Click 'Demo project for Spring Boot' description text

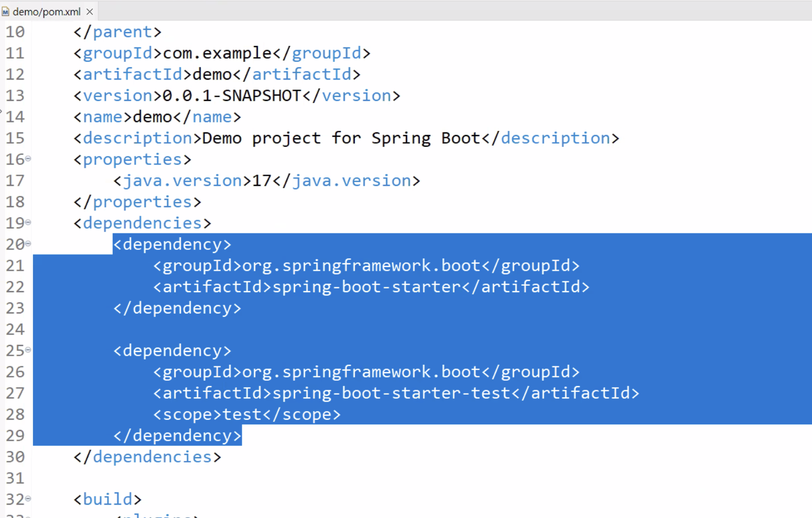341,138
